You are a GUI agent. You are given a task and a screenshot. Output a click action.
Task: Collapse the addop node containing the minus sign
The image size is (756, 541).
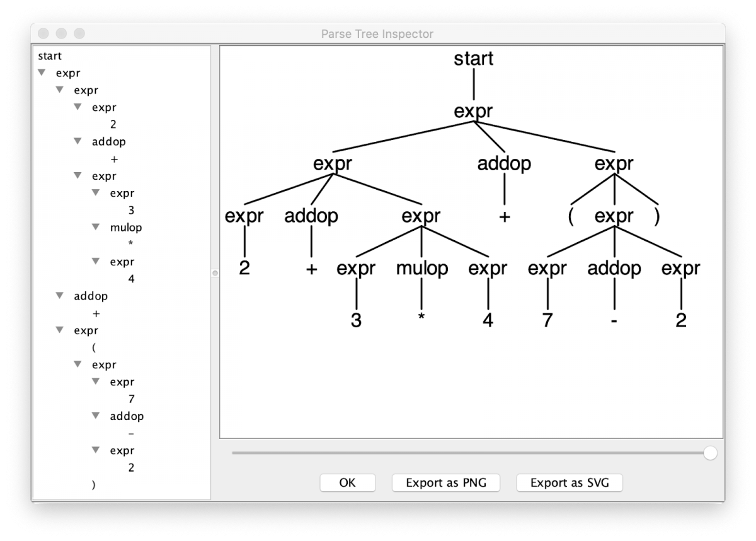tap(95, 416)
